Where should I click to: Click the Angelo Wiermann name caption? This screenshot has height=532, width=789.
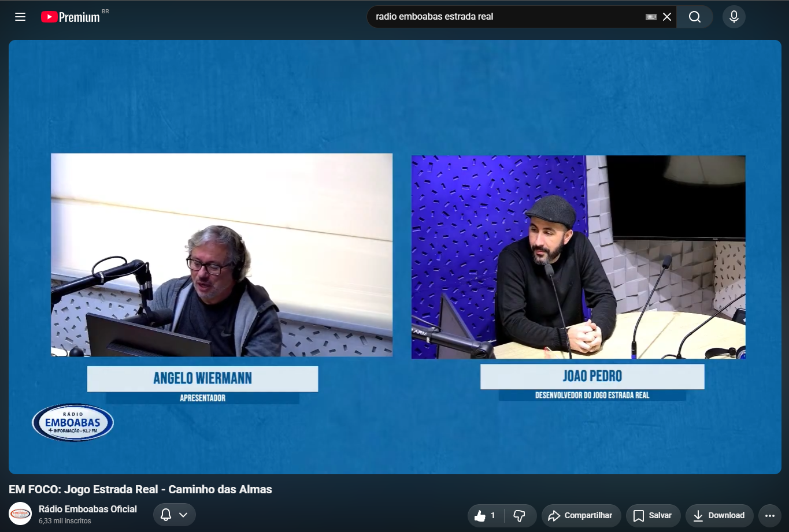pos(203,378)
